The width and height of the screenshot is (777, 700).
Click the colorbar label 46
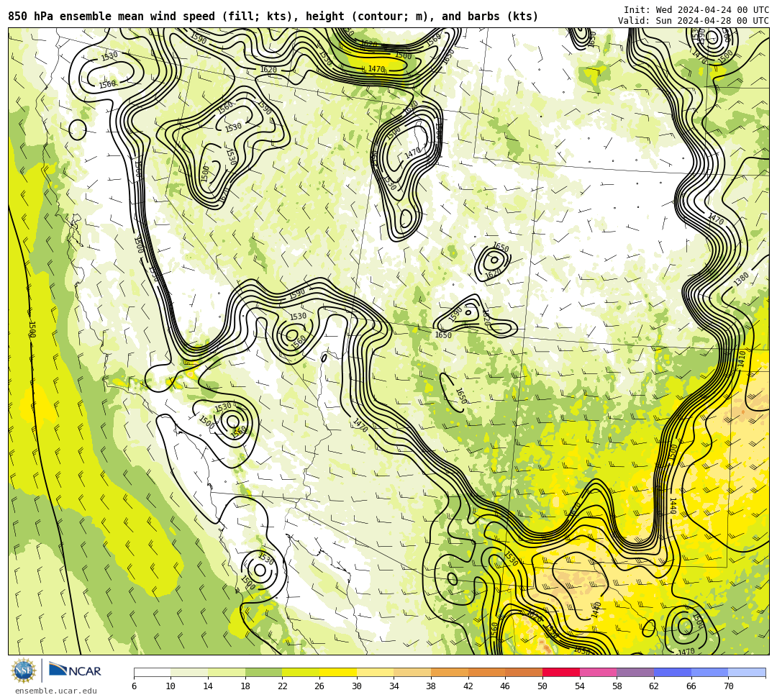click(x=506, y=686)
